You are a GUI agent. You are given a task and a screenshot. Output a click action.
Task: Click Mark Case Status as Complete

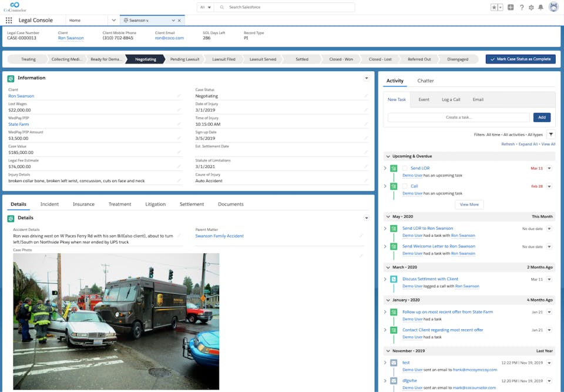(520, 59)
